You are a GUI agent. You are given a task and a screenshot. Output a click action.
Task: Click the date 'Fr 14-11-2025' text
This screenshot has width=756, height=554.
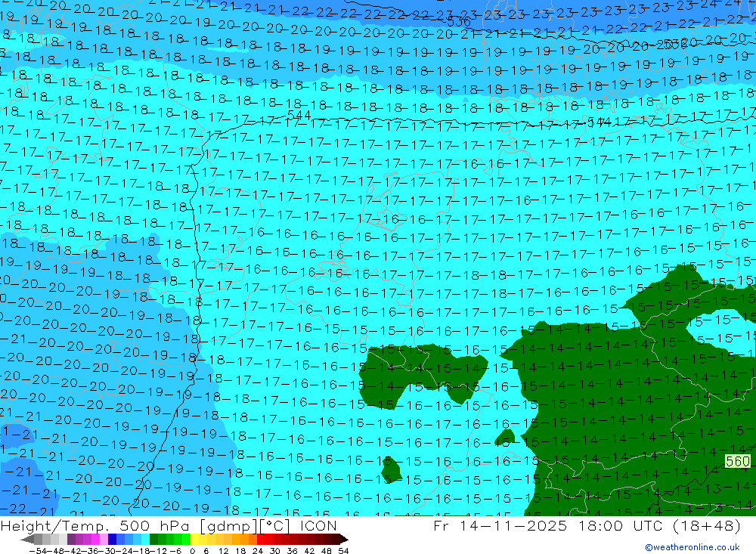(500, 525)
